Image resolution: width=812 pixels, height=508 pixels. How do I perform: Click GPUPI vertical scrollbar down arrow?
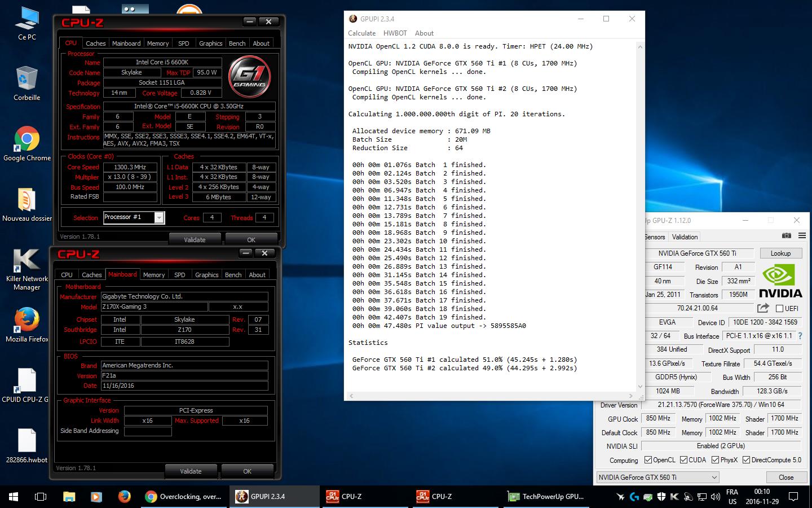[640, 387]
